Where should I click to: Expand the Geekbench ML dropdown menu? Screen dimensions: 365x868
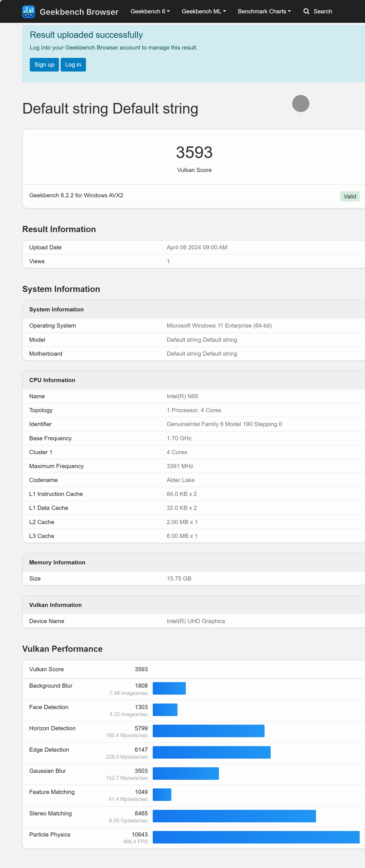pos(204,11)
